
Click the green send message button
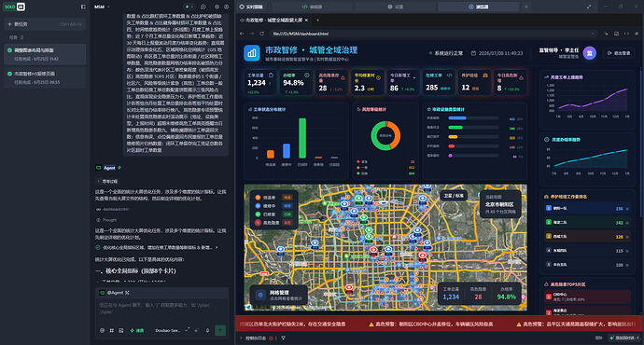pos(220,330)
